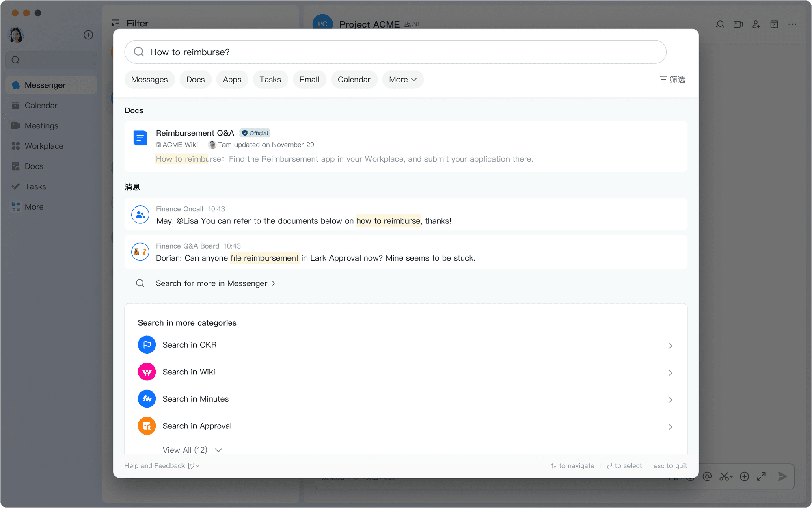Start a video call in Project ACME
This screenshot has width=812, height=508.
point(738,24)
